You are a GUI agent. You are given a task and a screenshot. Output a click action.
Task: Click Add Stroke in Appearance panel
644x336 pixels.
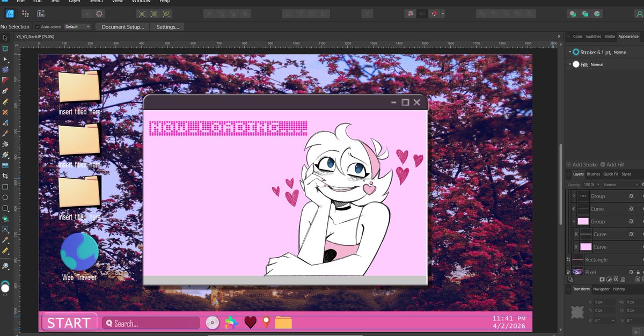582,164
